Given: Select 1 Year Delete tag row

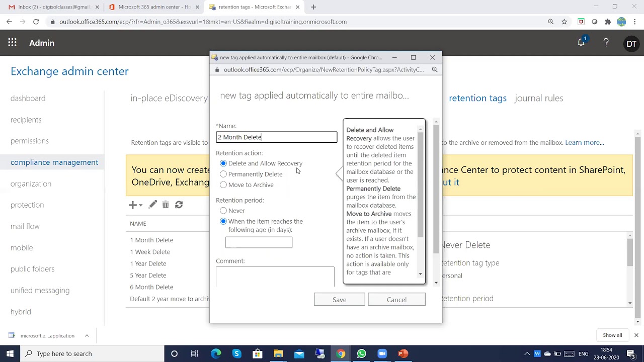Looking at the screenshot, I should click(x=148, y=263).
